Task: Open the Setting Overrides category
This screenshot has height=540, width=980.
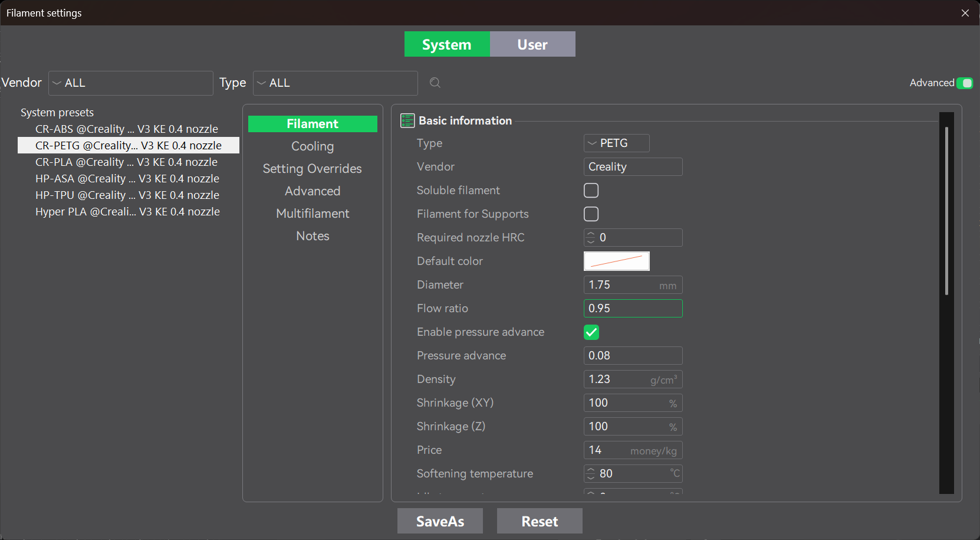Action: coord(313,169)
